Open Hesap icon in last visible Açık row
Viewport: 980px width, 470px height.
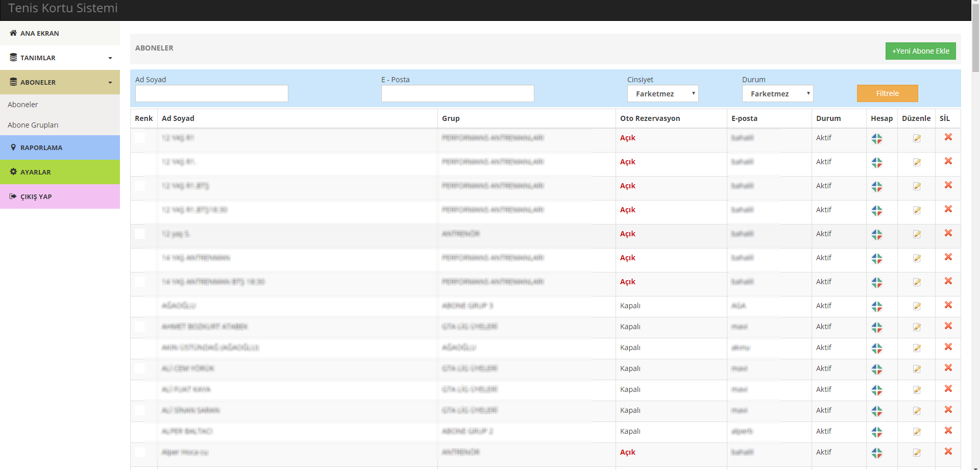877,453
